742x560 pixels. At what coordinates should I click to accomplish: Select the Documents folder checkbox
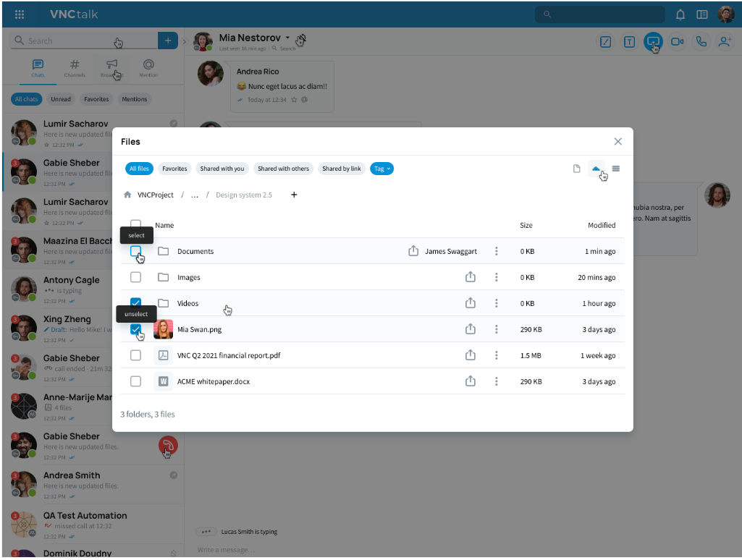[135, 251]
